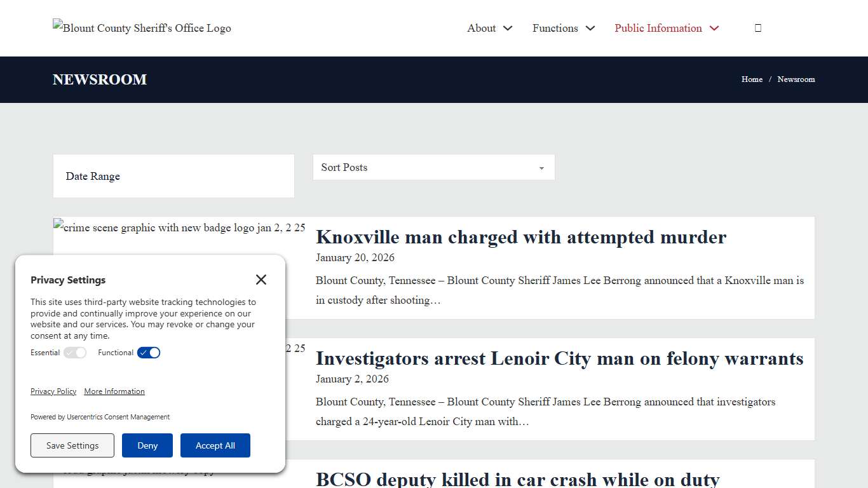Click the disabled Essential cookies toggle
The image size is (868, 488).
[74, 353]
